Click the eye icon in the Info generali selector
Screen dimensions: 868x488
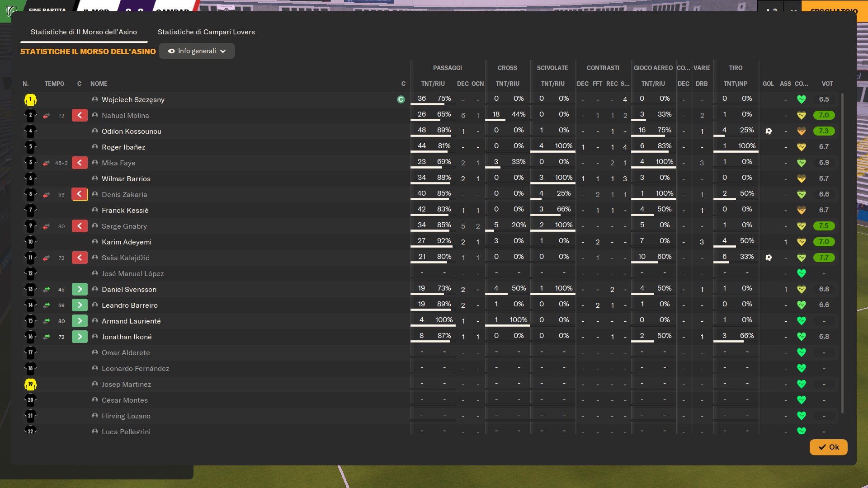point(171,51)
